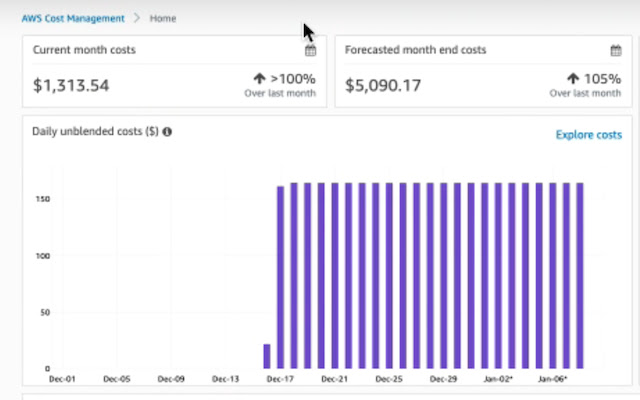Click the Forecasted month end costs title
The height and width of the screenshot is (400, 640).
pos(416,50)
